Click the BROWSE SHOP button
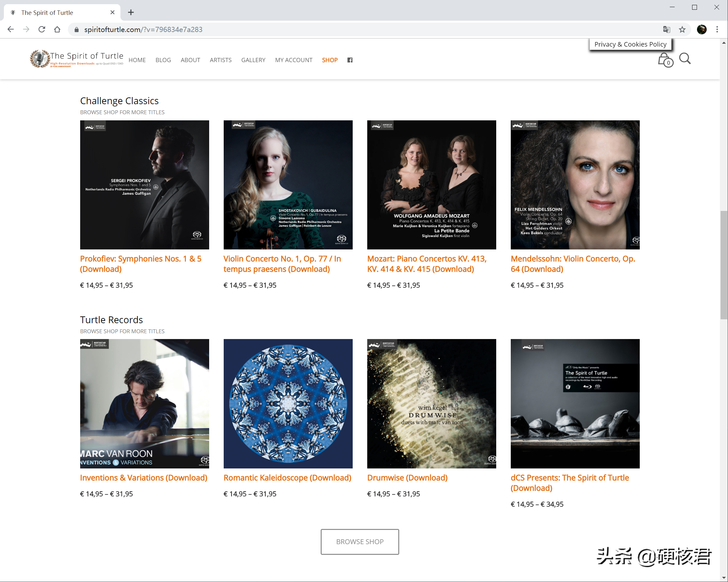The width and height of the screenshot is (728, 582). (359, 542)
